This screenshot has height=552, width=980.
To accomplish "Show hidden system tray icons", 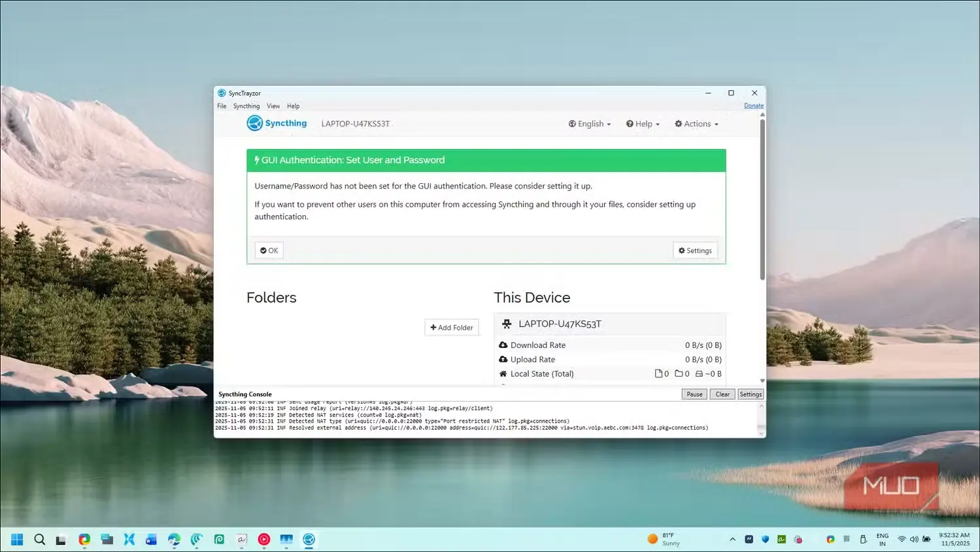I will click(732, 540).
